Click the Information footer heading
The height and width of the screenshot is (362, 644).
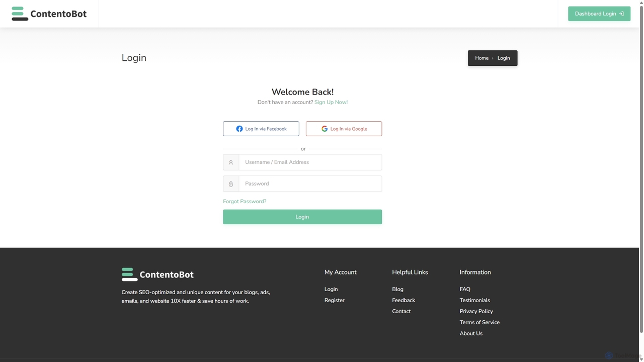475,272
